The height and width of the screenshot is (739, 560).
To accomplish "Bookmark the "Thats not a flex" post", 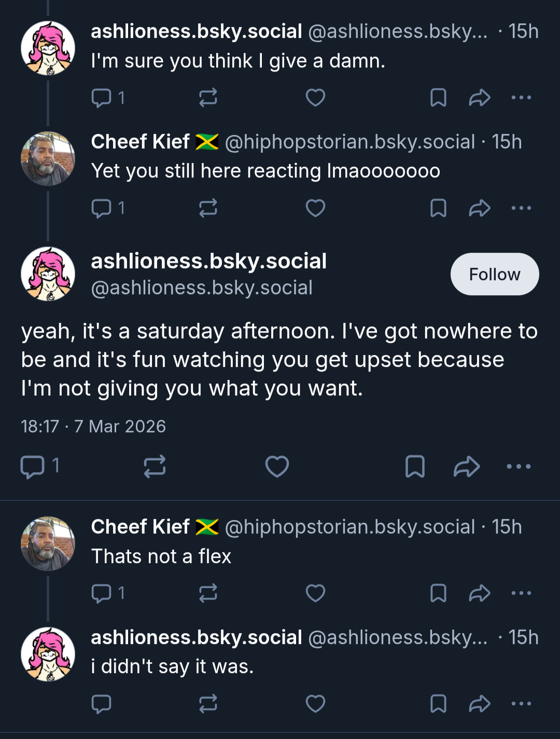I will pos(438,593).
